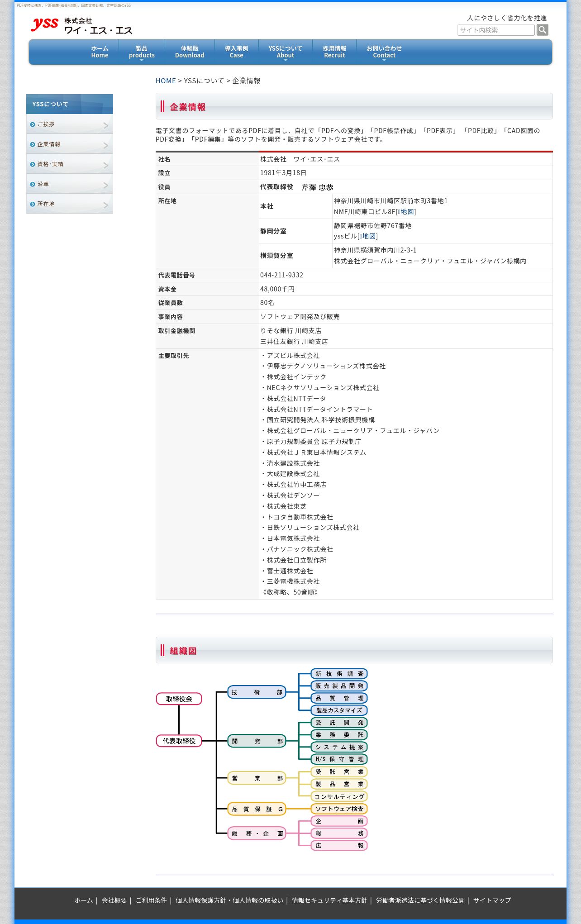Click the arrow beside 企業情報 sidebar item
The image size is (581, 924).
[106, 145]
